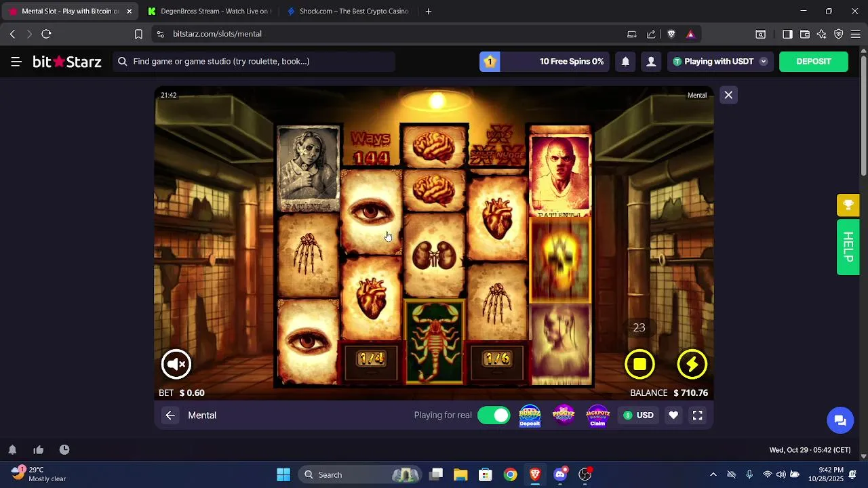Open Brave Rewards triangle icon

pos(690,34)
